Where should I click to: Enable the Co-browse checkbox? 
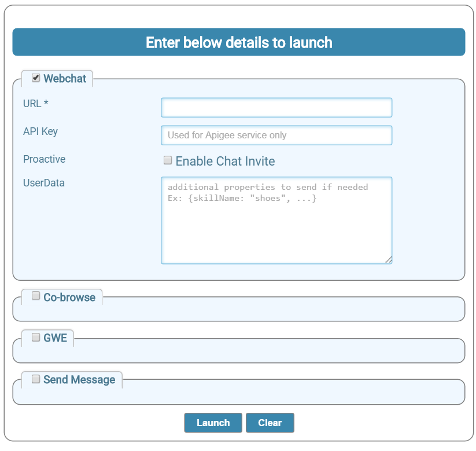click(36, 296)
